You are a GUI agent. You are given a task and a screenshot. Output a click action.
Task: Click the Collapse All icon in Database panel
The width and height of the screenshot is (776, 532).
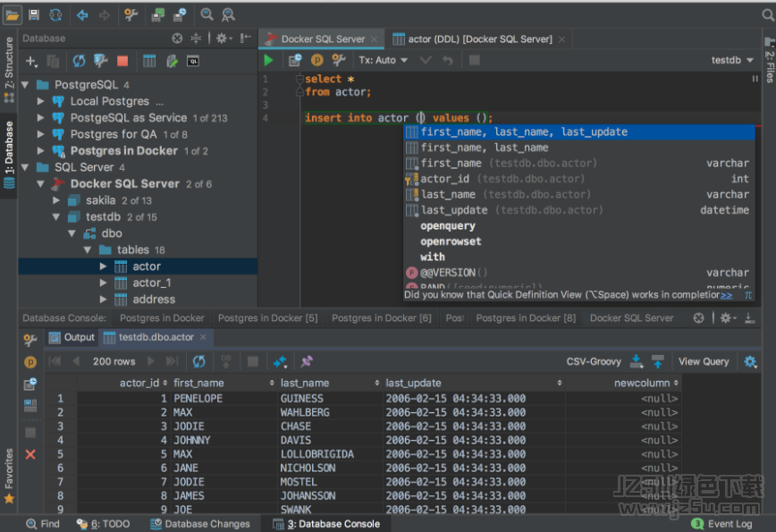pos(196,38)
